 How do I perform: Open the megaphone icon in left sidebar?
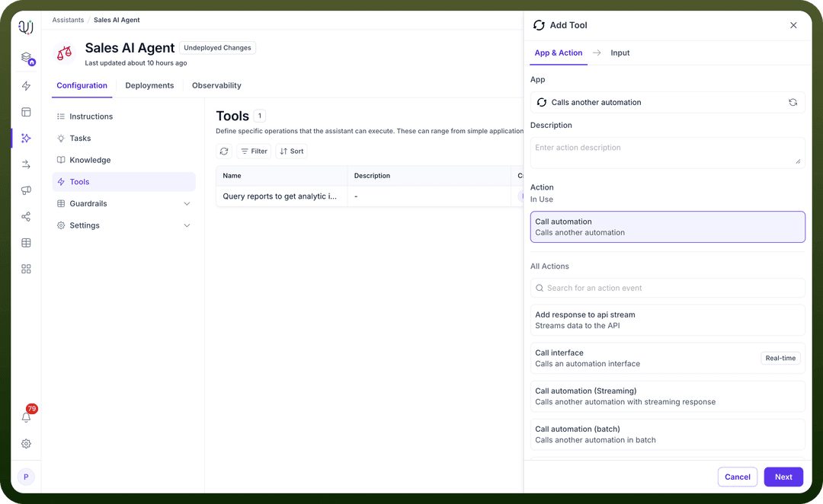click(x=26, y=190)
